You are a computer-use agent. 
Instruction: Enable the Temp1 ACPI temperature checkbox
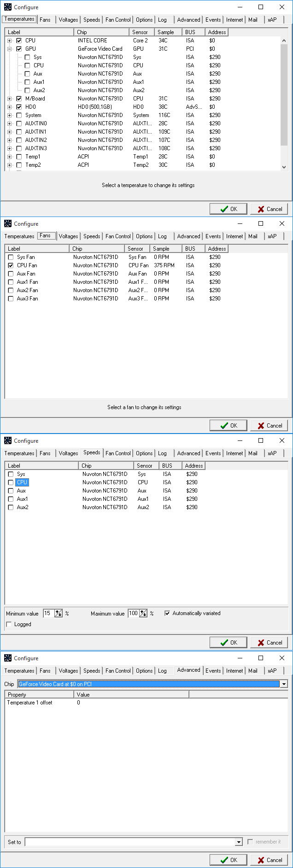(x=19, y=157)
